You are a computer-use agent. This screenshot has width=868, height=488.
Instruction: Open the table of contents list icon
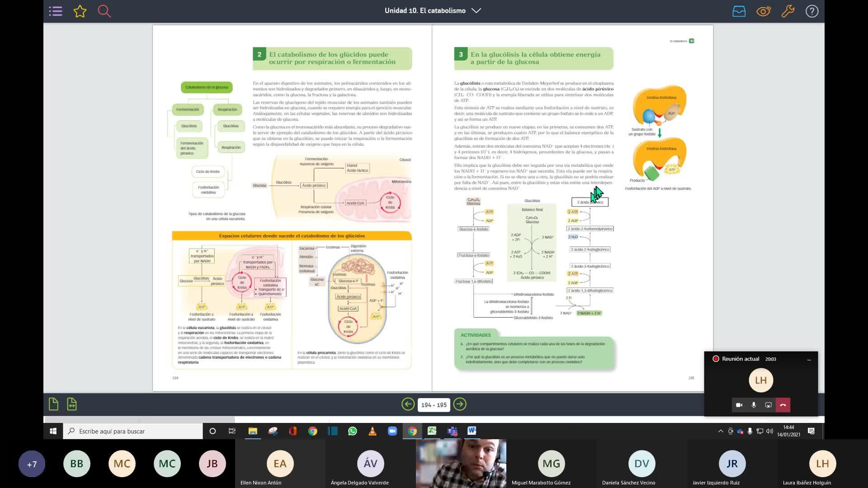coord(56,11)
